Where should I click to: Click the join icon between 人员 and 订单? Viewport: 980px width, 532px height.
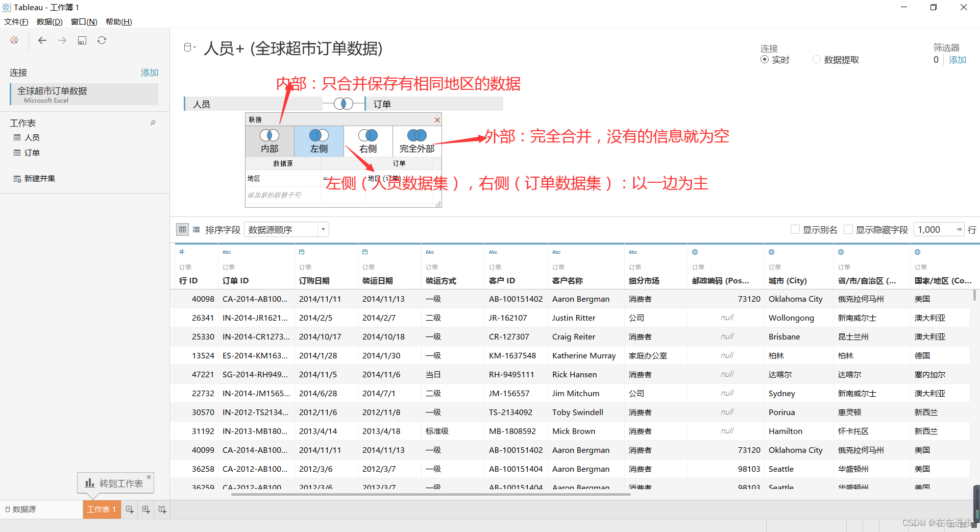tap(344, 104)
